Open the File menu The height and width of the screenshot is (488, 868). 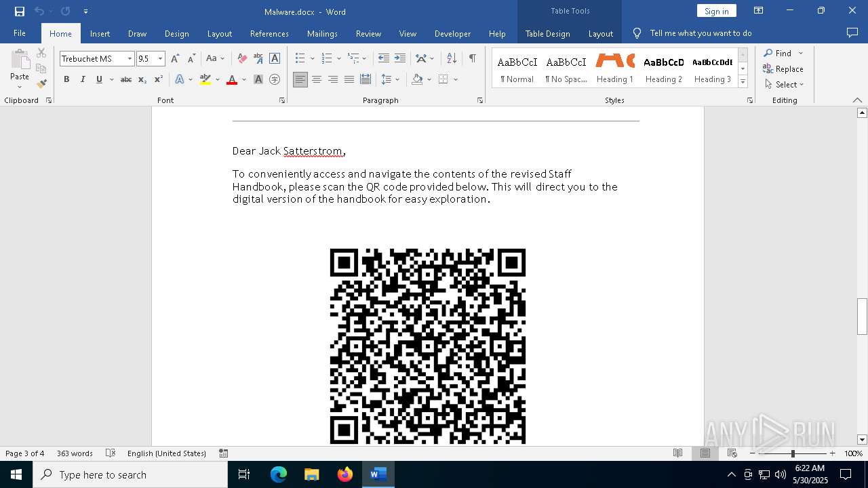point(20,33)
